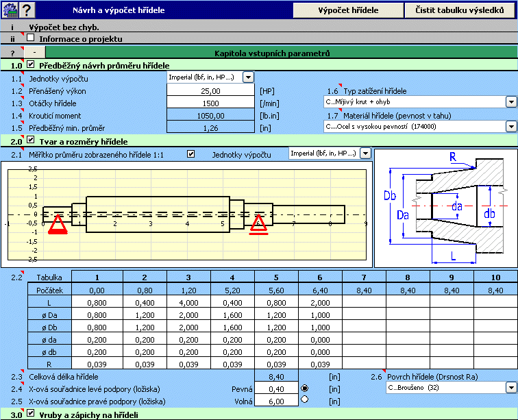The height and width of the screenshot is (420, 518).
Task: Open units dropdown in section 2.1
Action: tap(365, 153)
